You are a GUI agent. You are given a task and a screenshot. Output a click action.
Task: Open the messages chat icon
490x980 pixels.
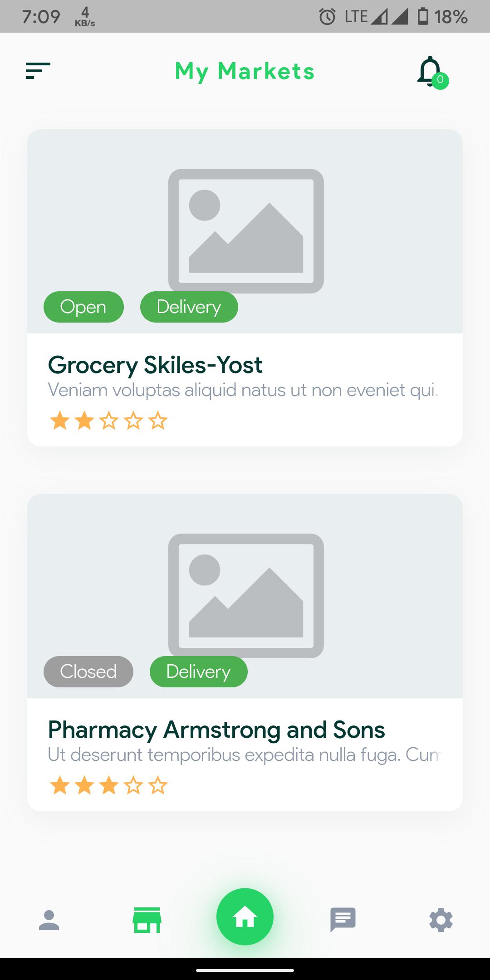point(343,920)
